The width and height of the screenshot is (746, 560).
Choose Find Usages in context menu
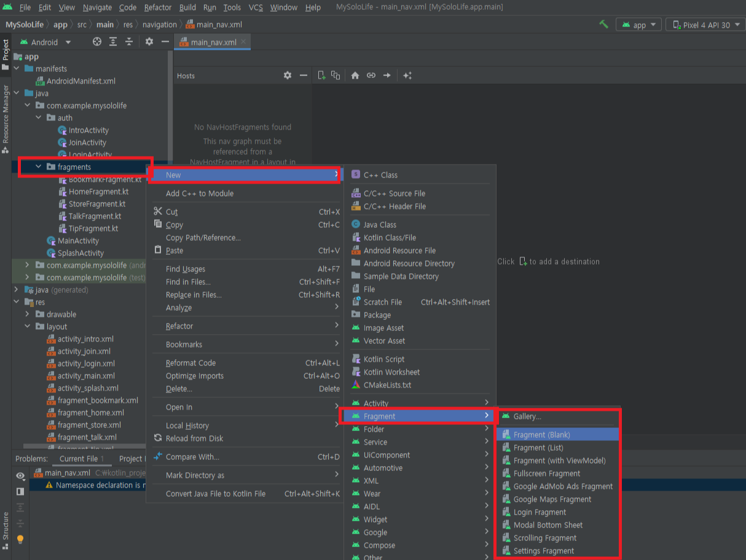(x=244, y=269)
